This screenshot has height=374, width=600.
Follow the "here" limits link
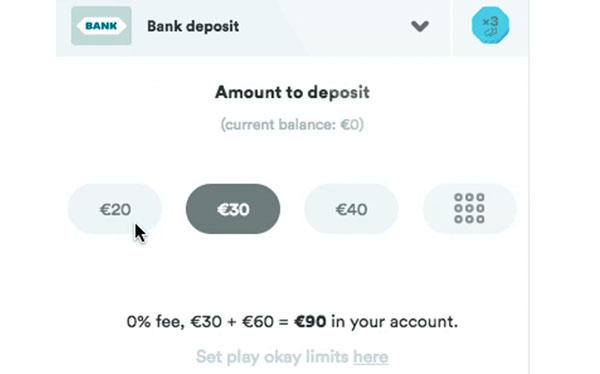pyautogui.click(x=370, y=357)
